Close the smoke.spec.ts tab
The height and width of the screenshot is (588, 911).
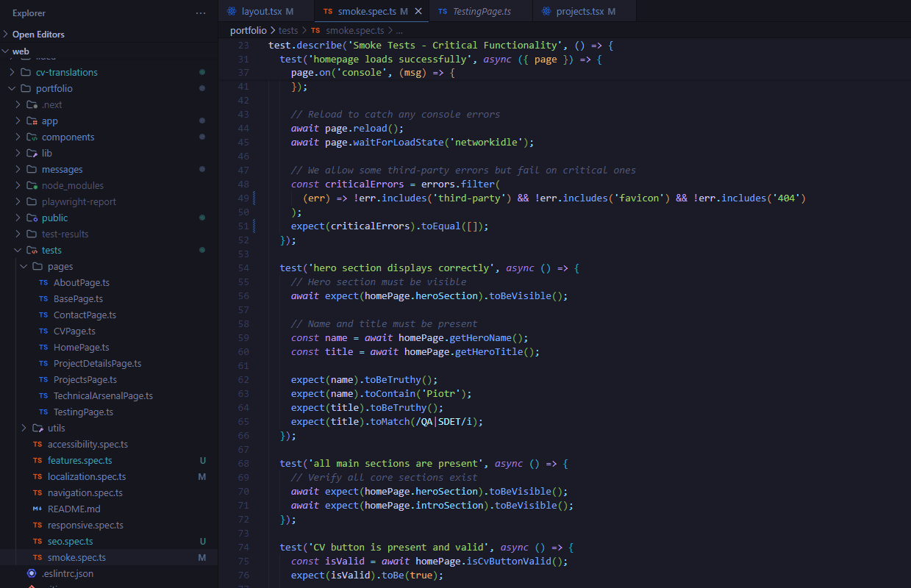419,11
